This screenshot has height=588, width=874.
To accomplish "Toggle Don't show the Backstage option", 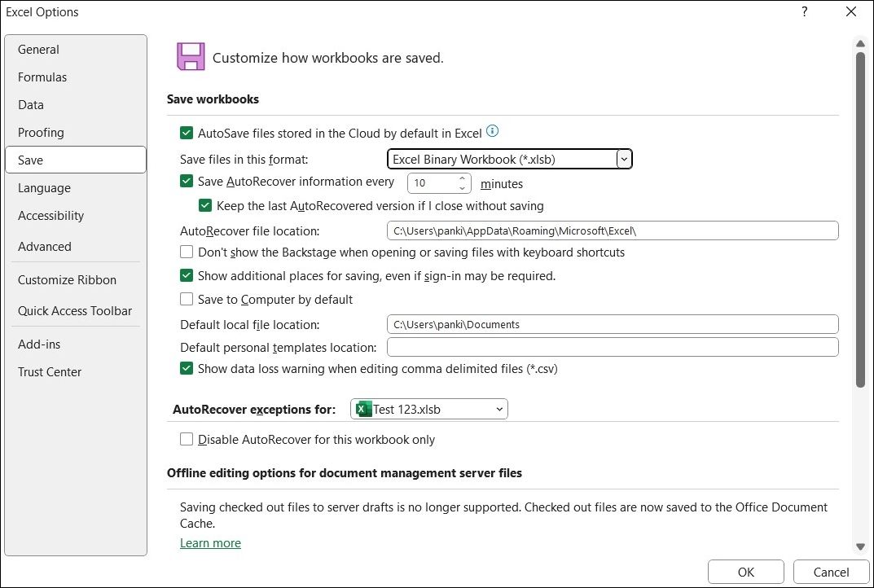I will [x=187, y=252].
